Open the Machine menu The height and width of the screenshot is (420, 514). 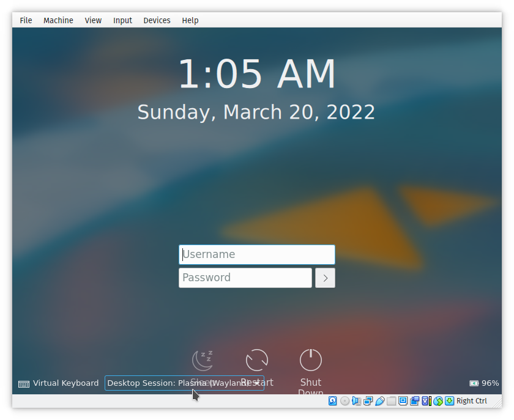tap(58, 20)
